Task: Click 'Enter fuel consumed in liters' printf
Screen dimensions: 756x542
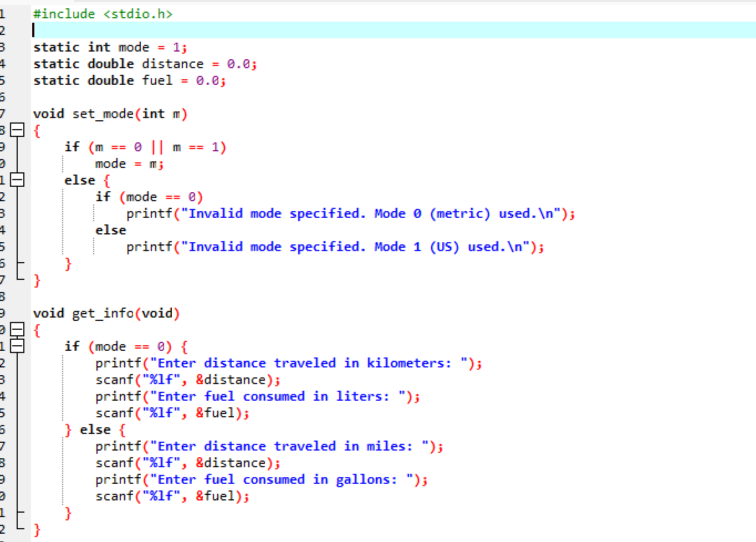Action: pos(258,396)
